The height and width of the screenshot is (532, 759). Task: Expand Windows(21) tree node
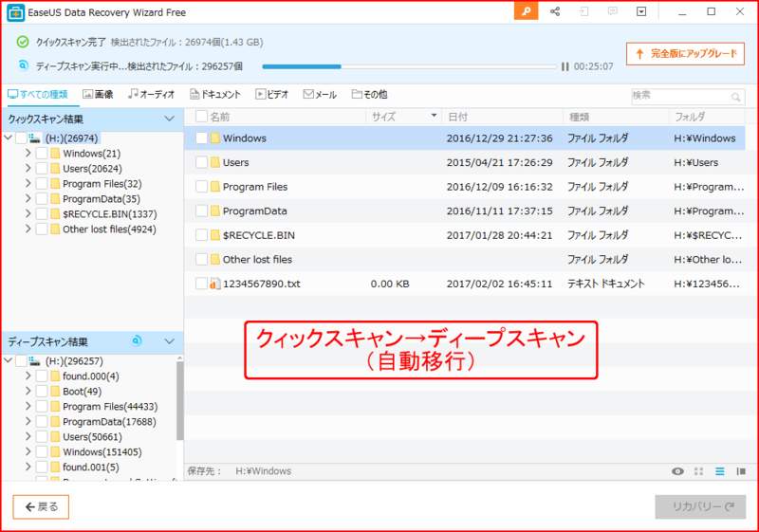[x=28, y=154]
